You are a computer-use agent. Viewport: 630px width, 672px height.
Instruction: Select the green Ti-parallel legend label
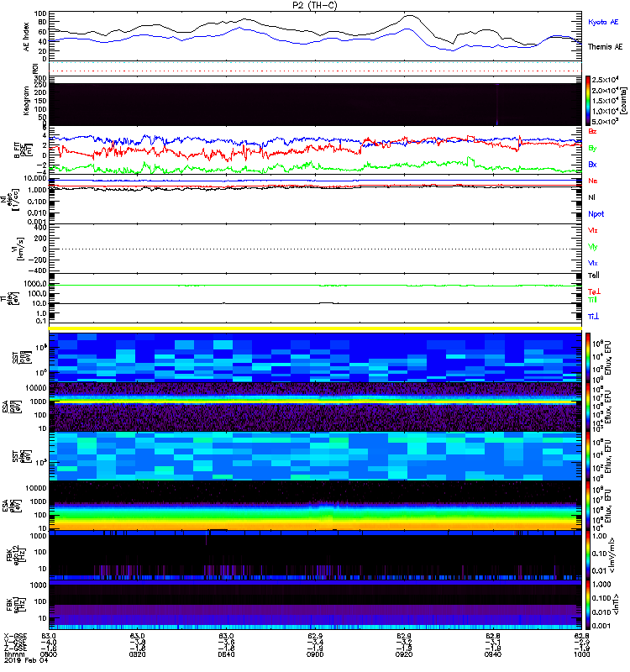point(593,300)
